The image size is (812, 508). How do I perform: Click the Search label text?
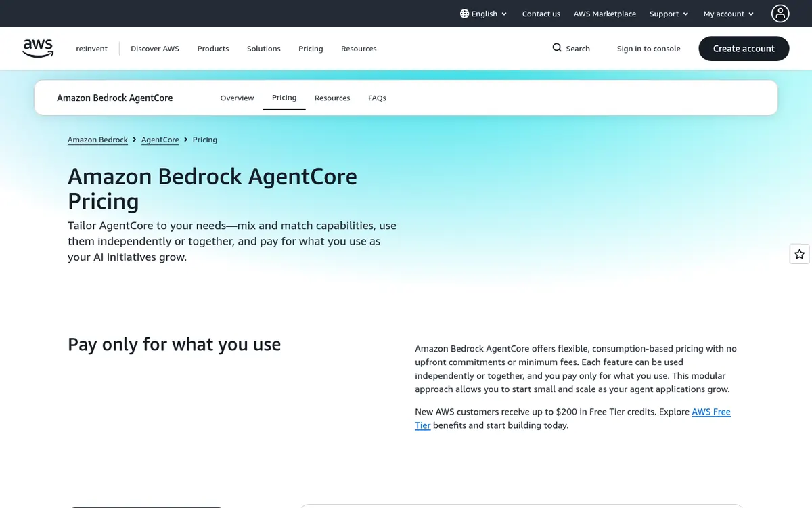click(578, 49)
